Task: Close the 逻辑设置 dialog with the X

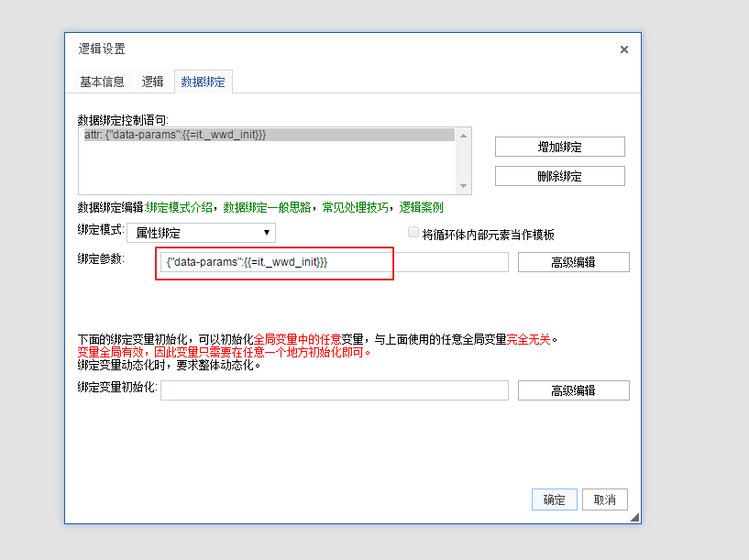Action: [624, 49]
